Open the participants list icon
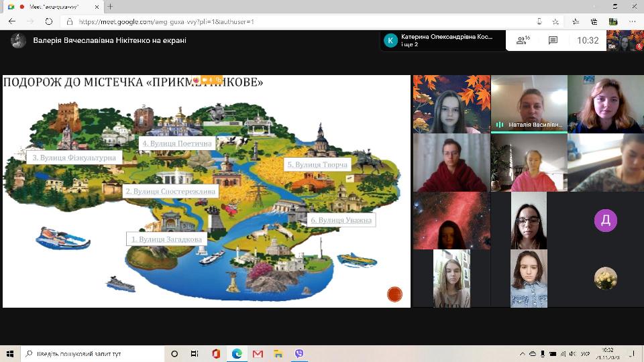The width and height of the screenshot is (644, 362). tap(522, 40)
